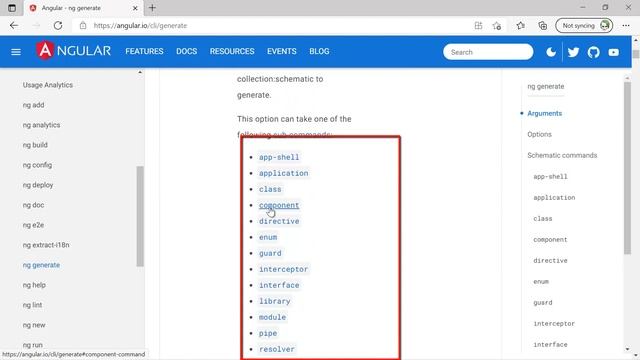
Task: Reload the page
Action: (x=58, y=25)
